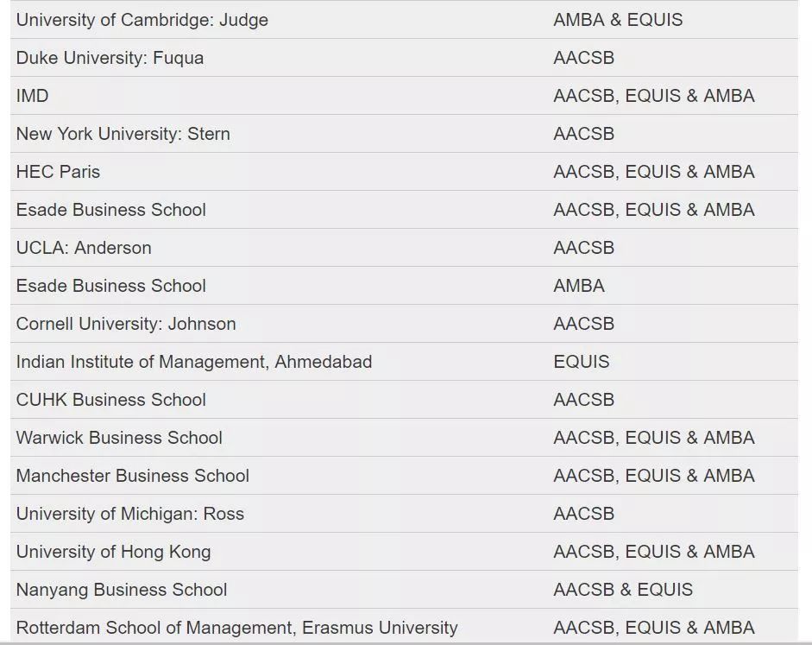
Task: Click the AACSB accreditation beside Duke University
Action: click(583, 58)
